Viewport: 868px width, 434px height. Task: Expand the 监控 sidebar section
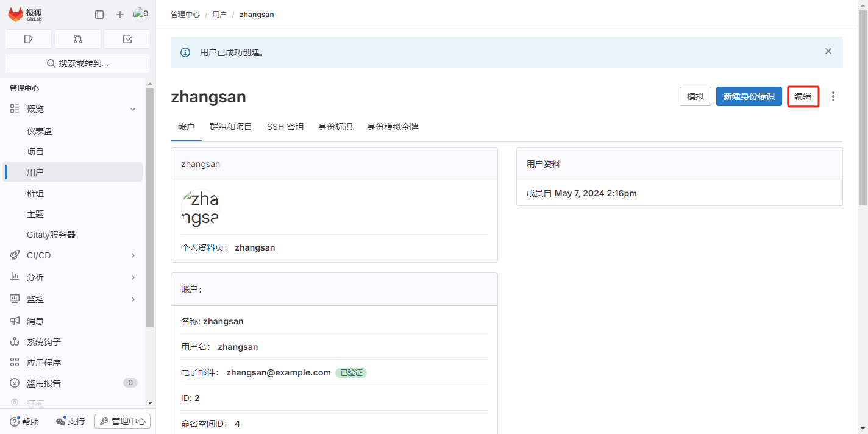click(x=133, y=299)
